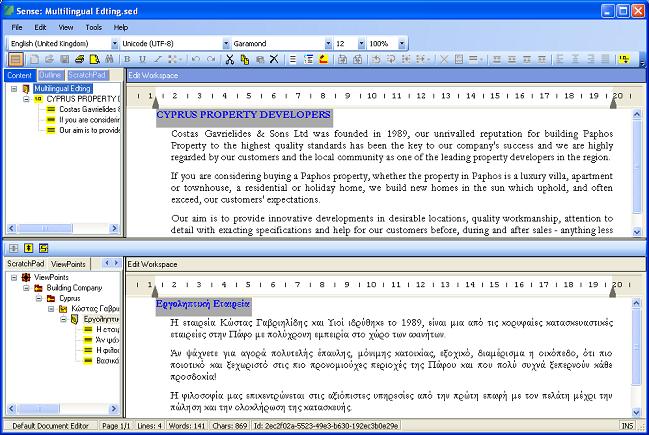This screenshot has width=649, height=435.
Task: Toggle Bold formatting button
Action: tap(128, 60)
